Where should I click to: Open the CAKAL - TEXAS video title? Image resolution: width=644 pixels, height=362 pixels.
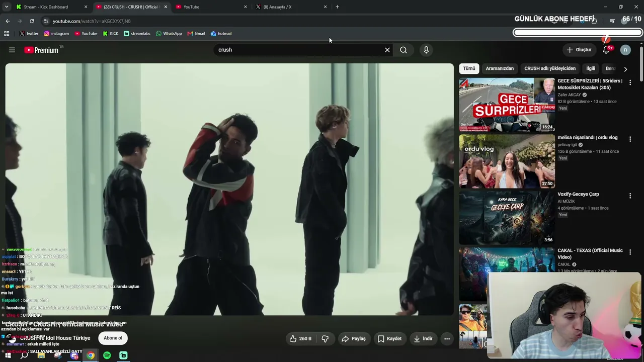pos(590,254)
